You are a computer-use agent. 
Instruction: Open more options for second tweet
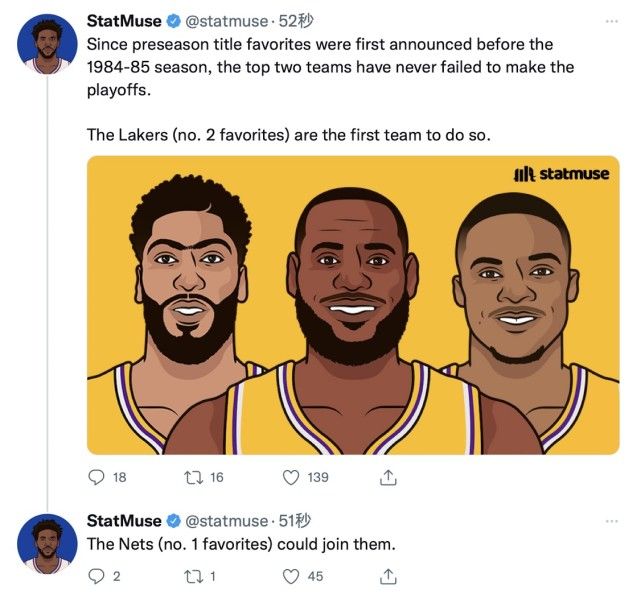coord(612,520)
